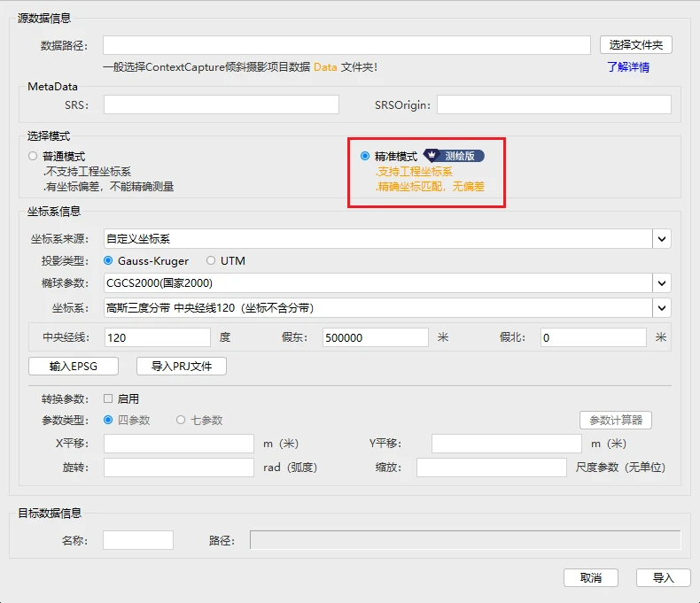Click the 取消 button
The width and height of the screenshot is (700, 603).
591,578
